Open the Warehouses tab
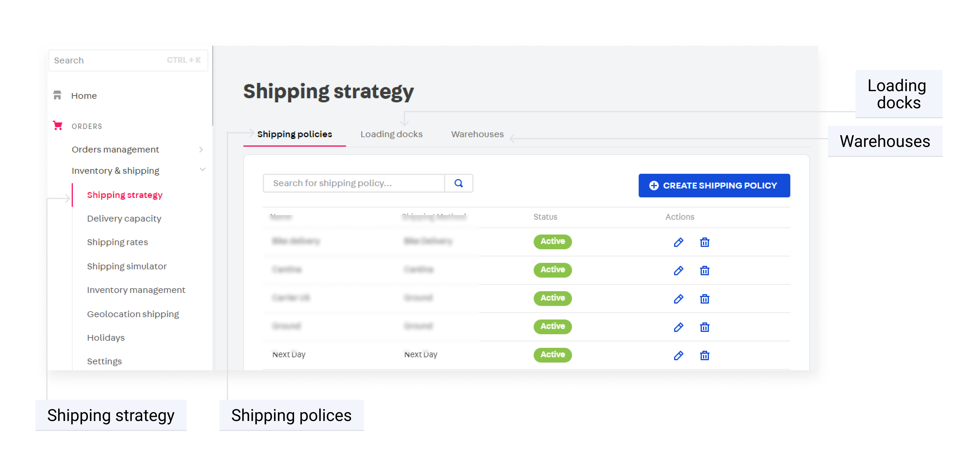980x467 pixels. [477, 134]
